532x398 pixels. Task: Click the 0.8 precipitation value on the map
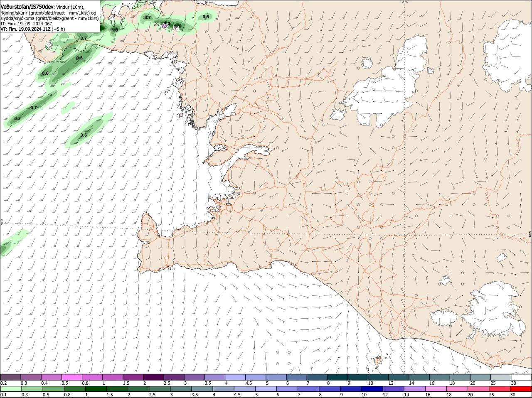(x=79, y=58)
